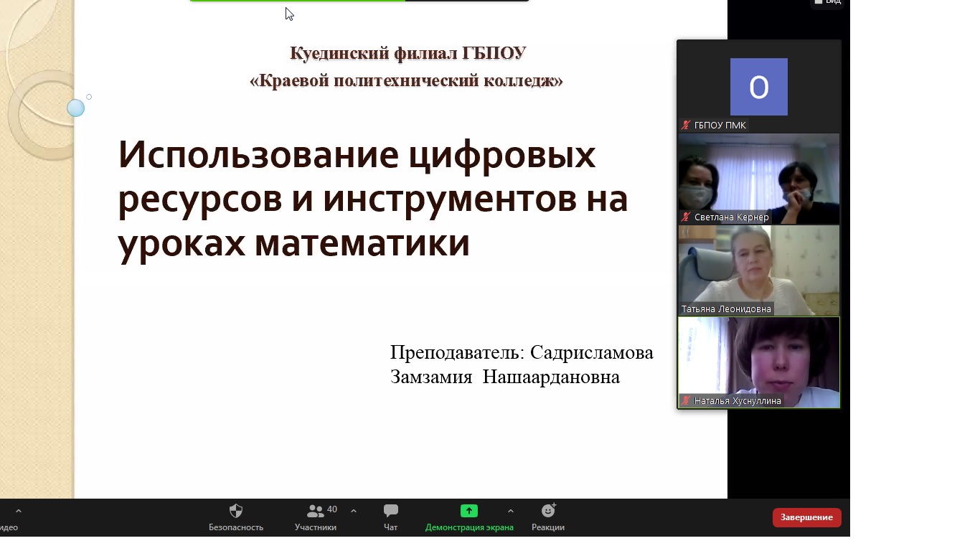Open the Participants (Участники) panel
This screenshot has height=551, width=980.
click(x=316, y=517)
